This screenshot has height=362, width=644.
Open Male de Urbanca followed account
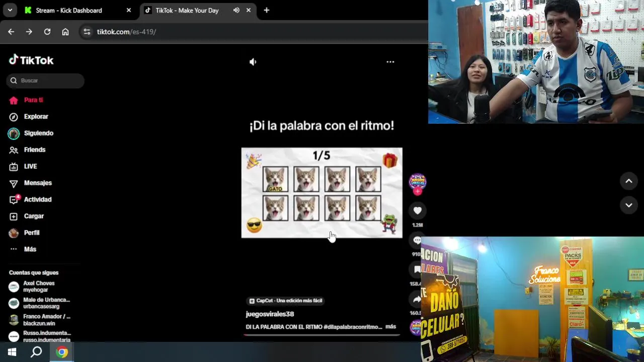39,303
